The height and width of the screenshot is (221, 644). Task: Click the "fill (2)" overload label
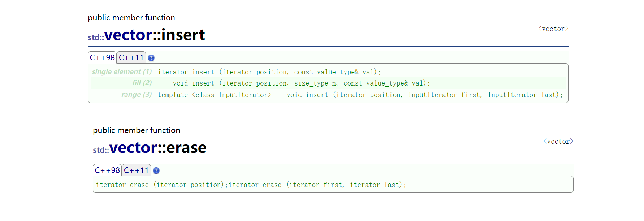[x=142, y=83]
